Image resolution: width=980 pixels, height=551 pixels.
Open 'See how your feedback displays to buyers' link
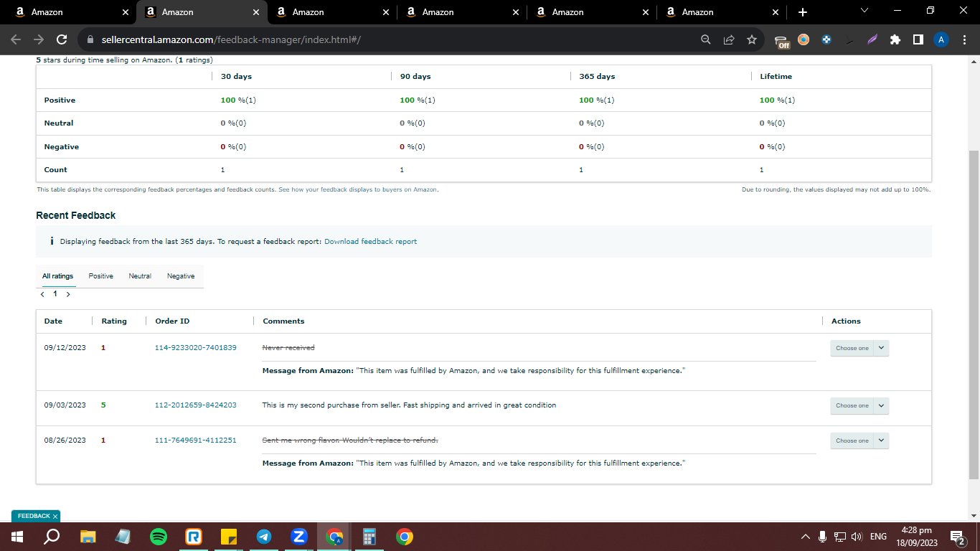(358, 189)
